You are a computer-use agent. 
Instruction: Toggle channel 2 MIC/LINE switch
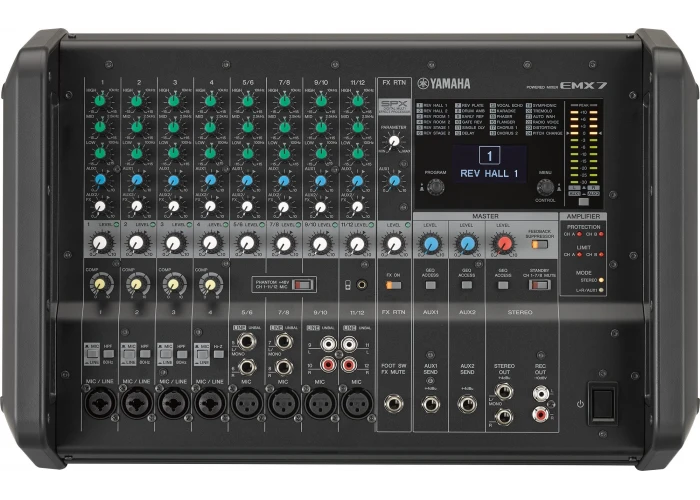[x=129, y=354]
